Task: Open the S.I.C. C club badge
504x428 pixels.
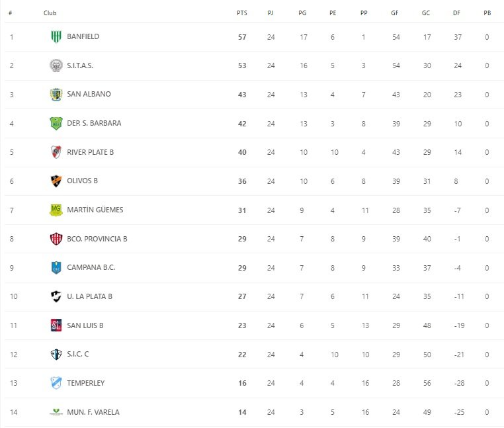Action: tap(56, 354)
